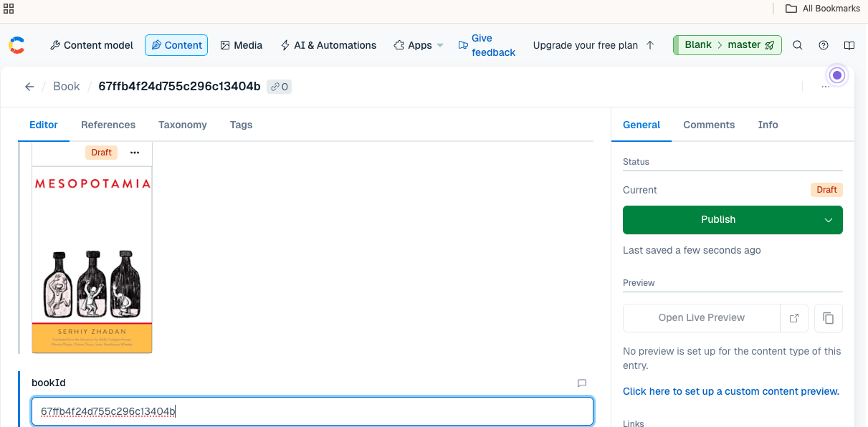Select the Editor tab

click(x=44, y=125)
